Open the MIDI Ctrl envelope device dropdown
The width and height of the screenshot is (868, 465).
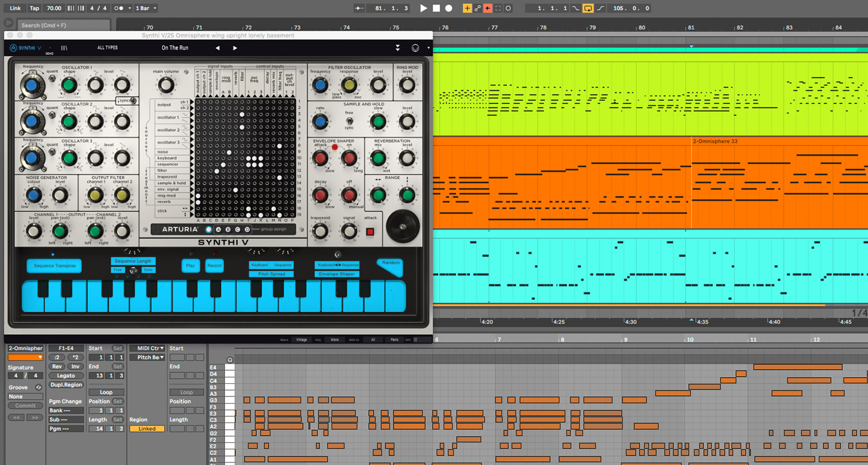[147, 348]
